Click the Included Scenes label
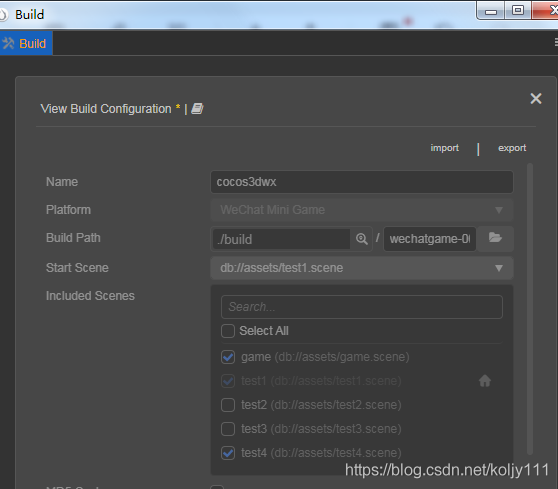This screenshot has width=558, height=489. pyautogui.click(x=90, y=296)
